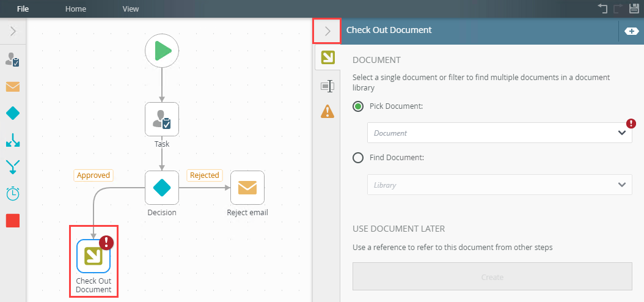Collapse the Check Out Document configuration panel
Screen dimensions: 644x302
327,31
